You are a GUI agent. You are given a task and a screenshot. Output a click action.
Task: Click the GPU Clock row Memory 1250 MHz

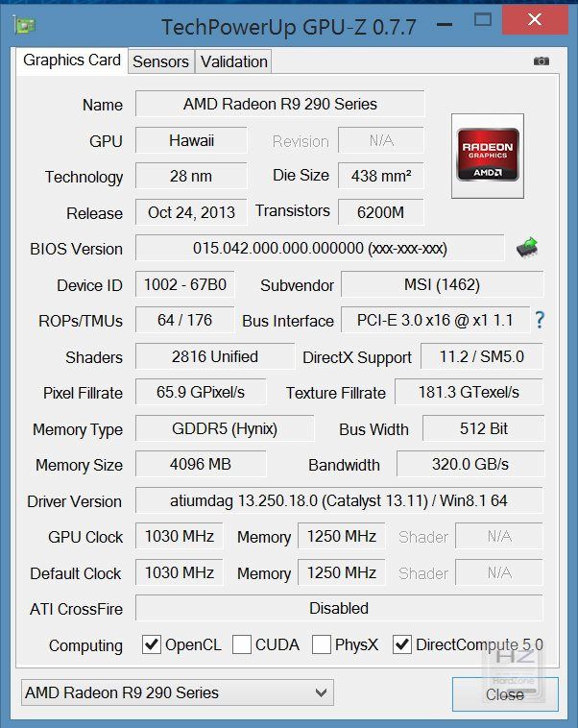click(x=341, y=536)
